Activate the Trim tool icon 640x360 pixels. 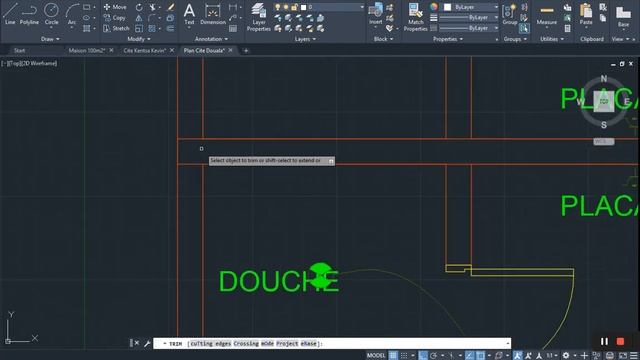pos(152,7)
